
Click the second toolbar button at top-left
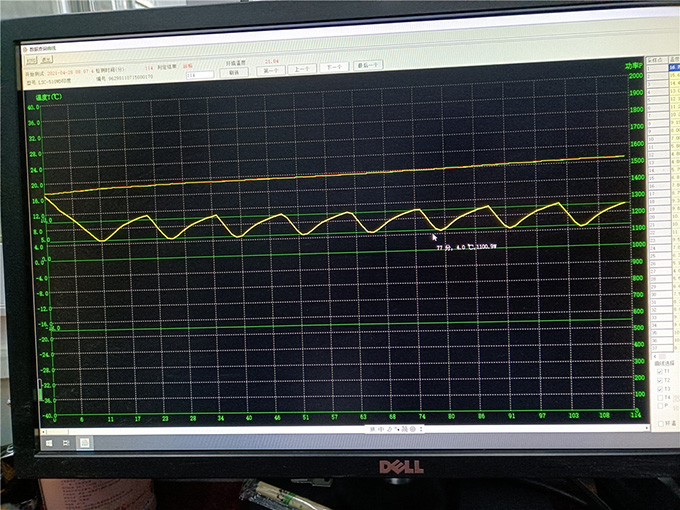(47, 61)
